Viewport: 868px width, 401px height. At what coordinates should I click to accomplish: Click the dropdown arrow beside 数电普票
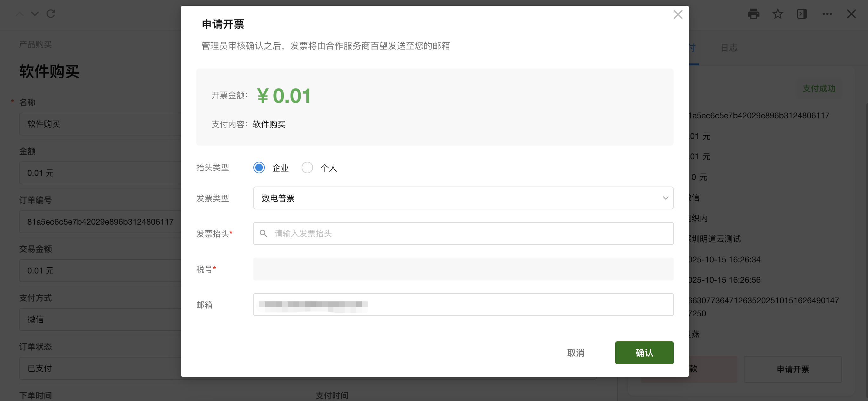tap(665, 198)
